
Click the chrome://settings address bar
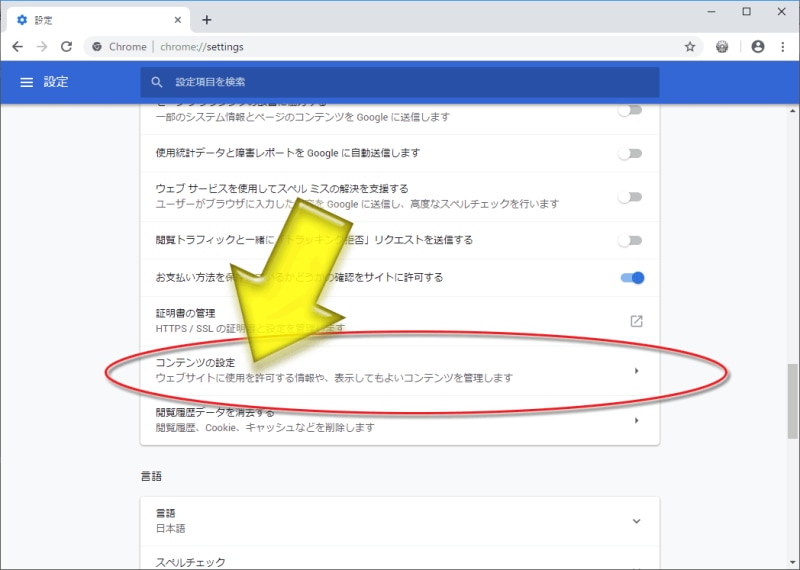(393, 47)
